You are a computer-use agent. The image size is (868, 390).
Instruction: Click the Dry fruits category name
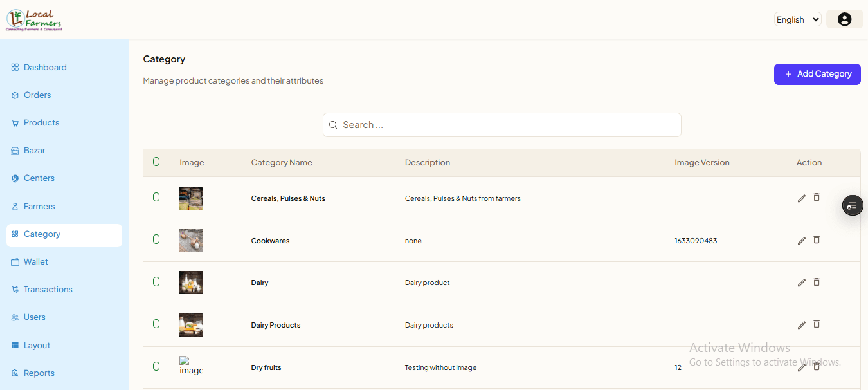coord(266,367)
